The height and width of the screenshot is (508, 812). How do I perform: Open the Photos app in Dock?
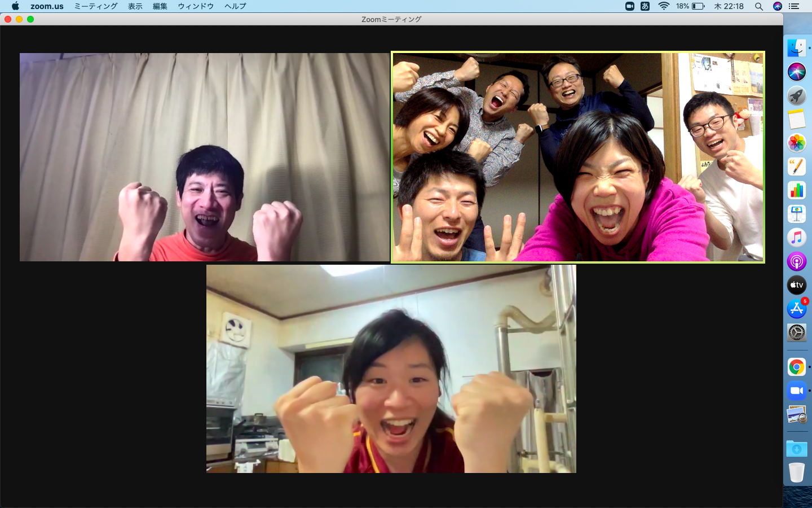click(797, 143)
